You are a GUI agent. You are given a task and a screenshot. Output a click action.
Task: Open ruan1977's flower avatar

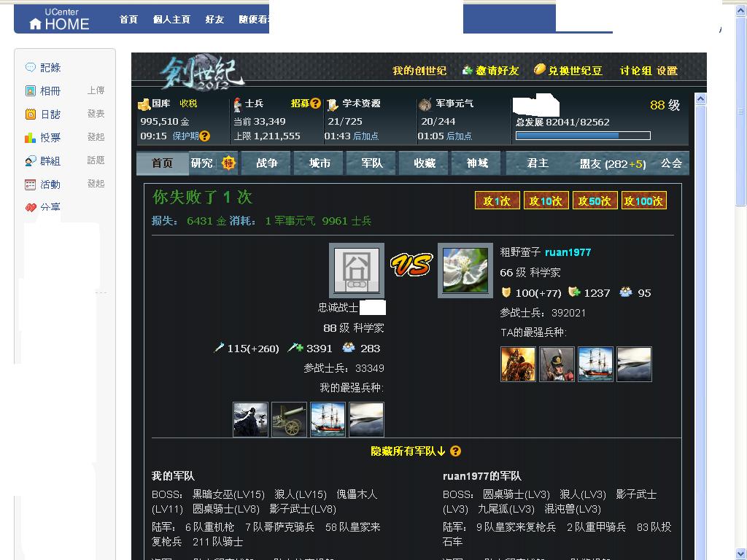click(x=465, y=271)
